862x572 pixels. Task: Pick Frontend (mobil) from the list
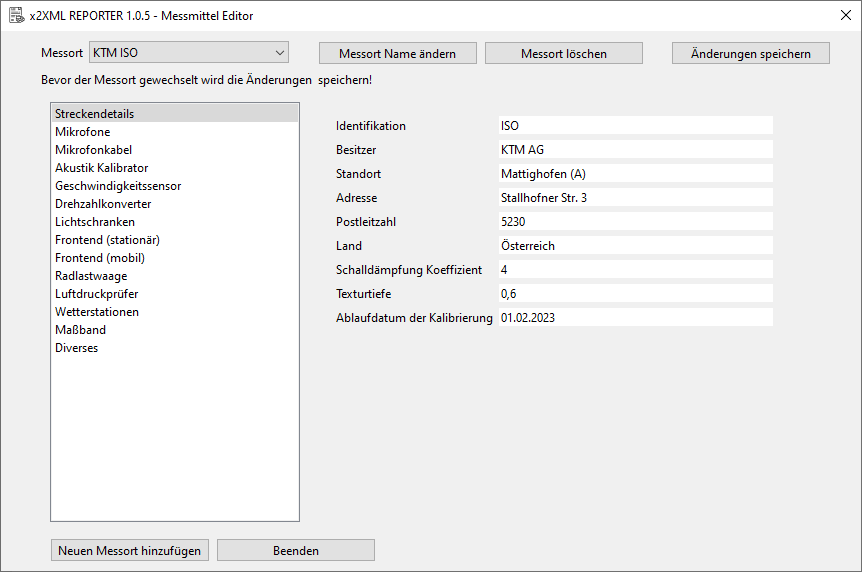click(100, 258)
